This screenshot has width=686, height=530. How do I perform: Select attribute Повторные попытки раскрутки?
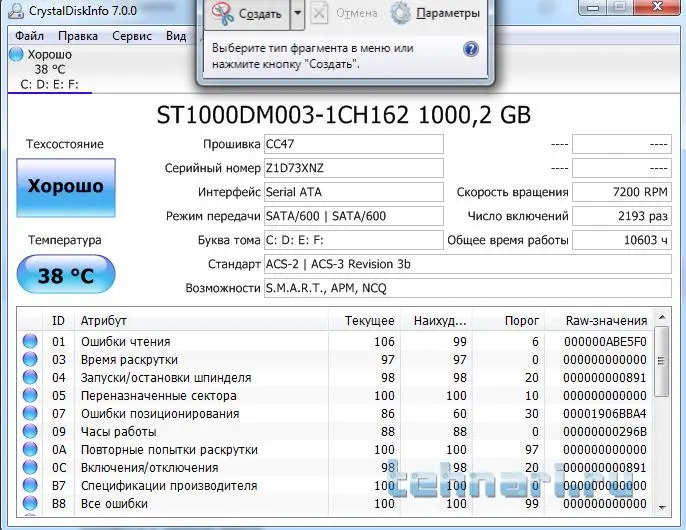[x=169, y=449]
